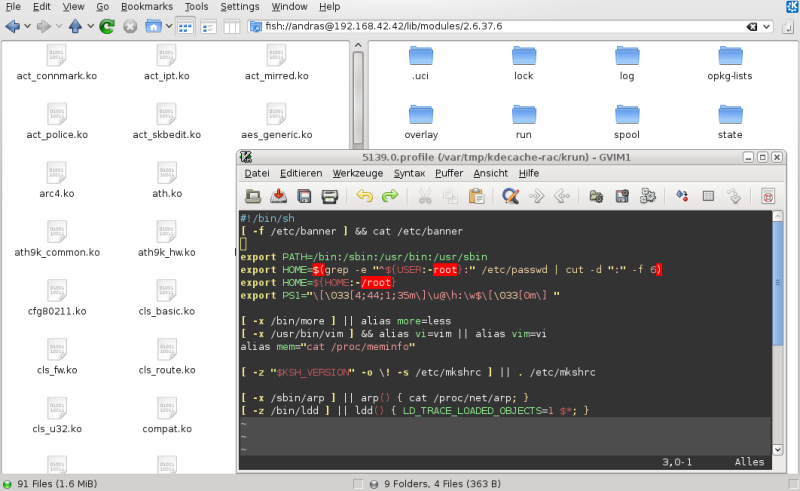Open GVIM help lifebuoy icon
Screen dimensions: 800x491
point(768,196)
